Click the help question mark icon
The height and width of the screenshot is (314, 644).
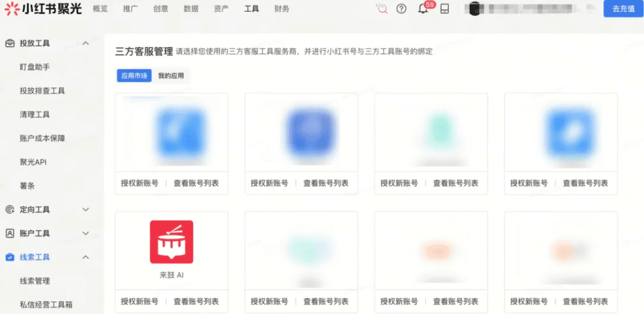(402, 9)
